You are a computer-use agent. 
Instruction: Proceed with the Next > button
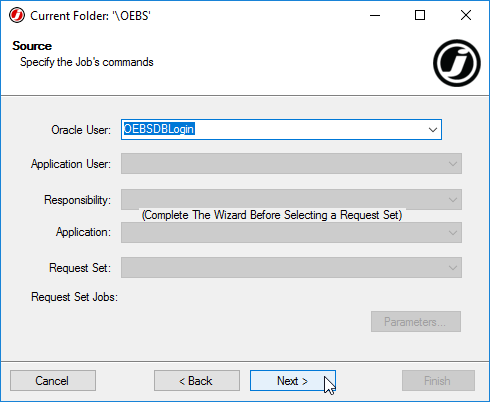coord(293,380)
